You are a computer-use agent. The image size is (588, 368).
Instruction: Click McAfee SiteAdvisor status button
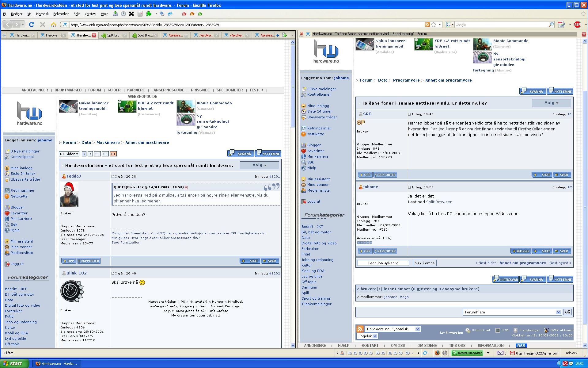[x=468, y=353]
